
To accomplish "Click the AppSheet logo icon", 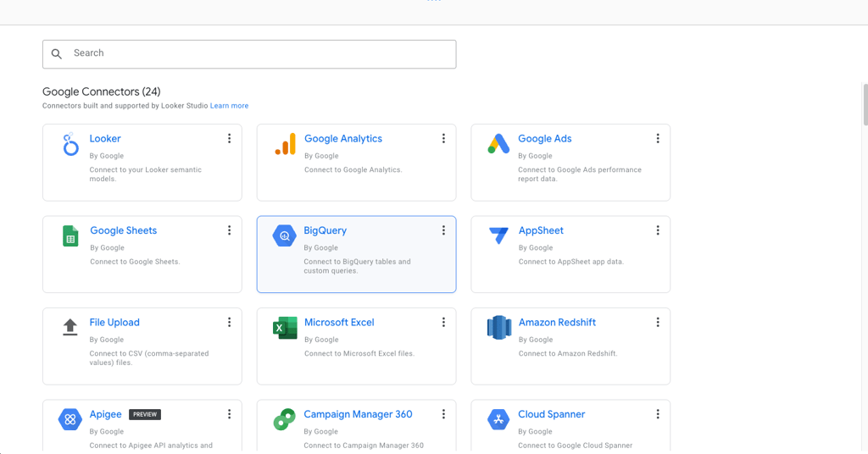I will (x=498, y=235).
